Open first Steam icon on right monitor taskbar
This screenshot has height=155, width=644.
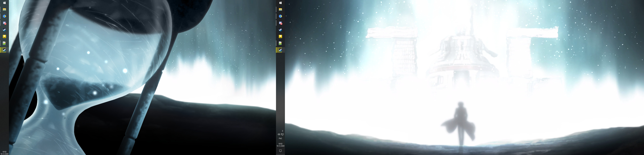click(x=280, y=30)
